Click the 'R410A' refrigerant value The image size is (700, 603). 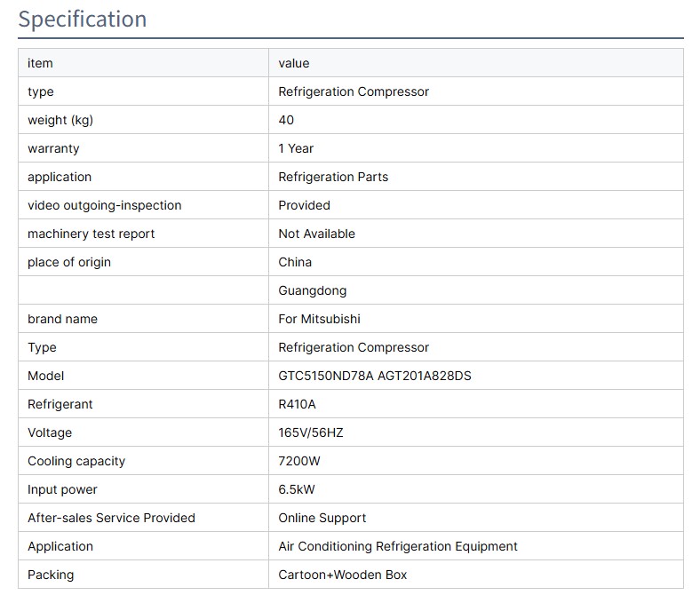click(x=297, y=404)
